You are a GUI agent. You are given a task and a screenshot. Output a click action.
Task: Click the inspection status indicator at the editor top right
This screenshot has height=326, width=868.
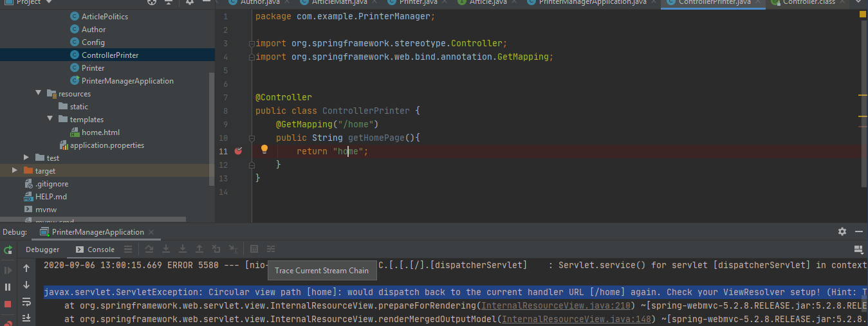click(863, 14)
